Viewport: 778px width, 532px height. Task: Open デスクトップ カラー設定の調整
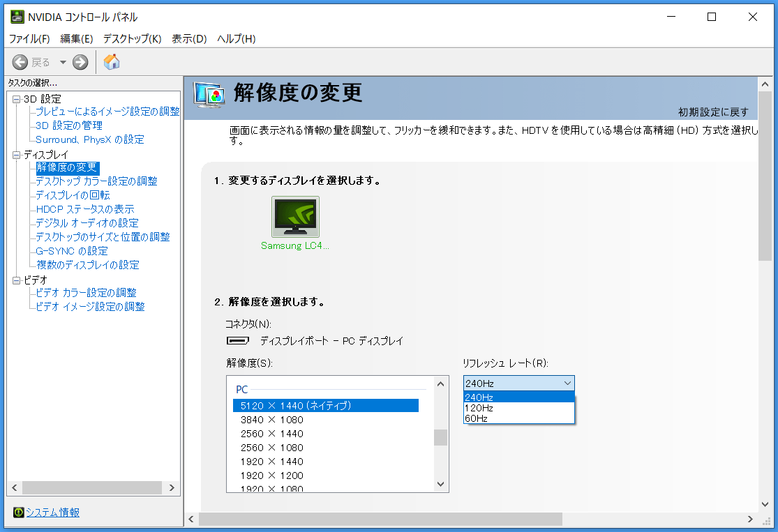[96, 181]
